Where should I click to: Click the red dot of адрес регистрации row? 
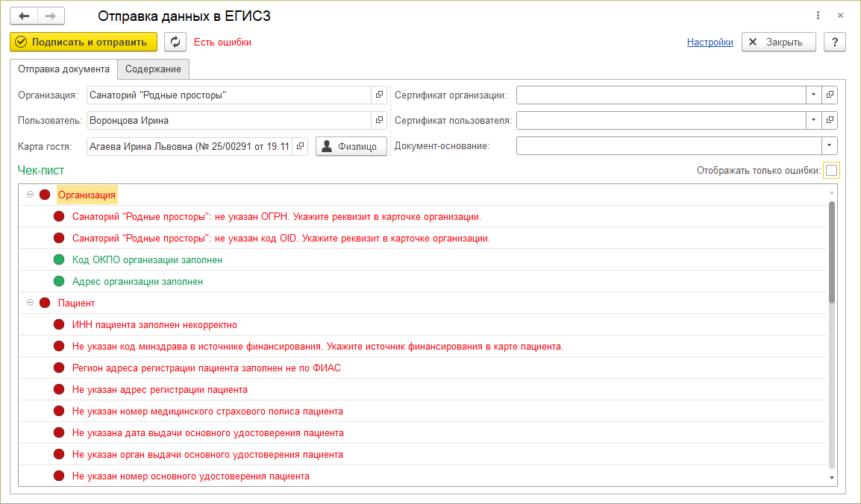[x=59, y=389]
